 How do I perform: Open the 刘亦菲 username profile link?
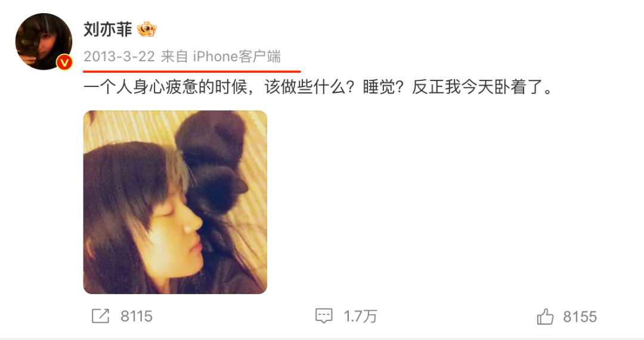[x=107, y=30]
